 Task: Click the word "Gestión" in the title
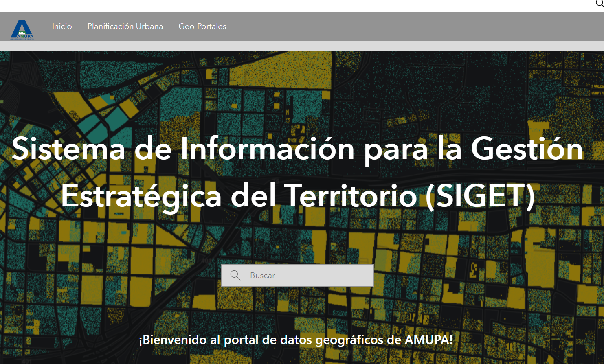pyautogui.click(x=527, y=149)
